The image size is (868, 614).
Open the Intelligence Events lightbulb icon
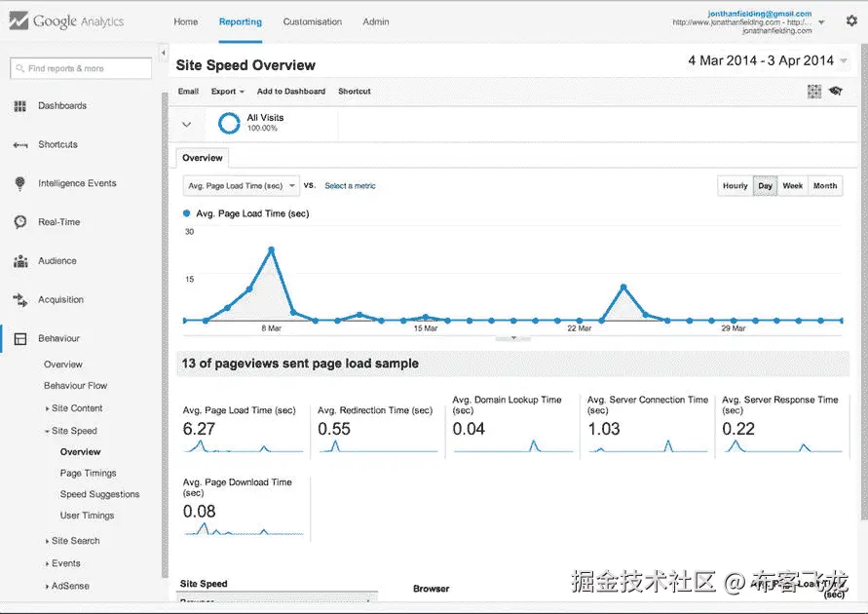[x=19, y=183]
